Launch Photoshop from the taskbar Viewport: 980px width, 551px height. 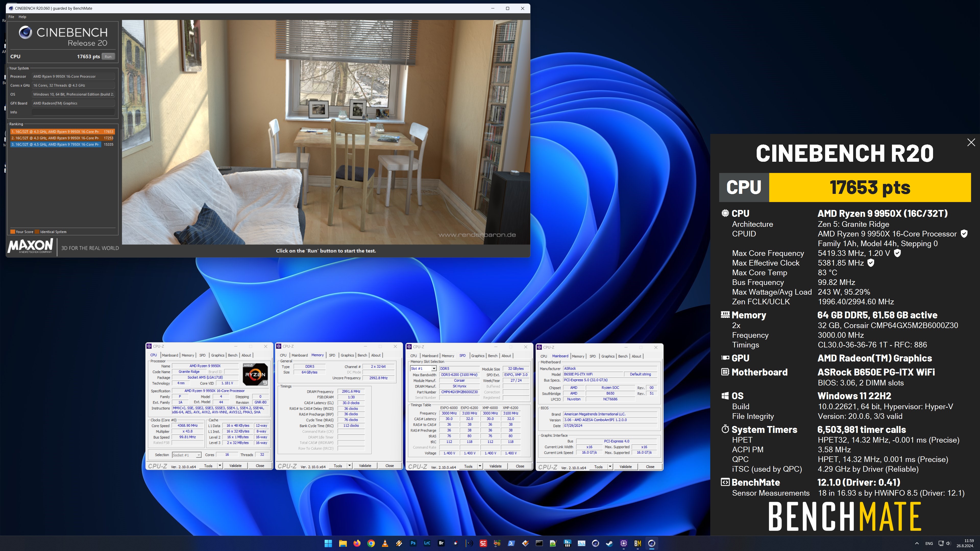pyautogui.click(x=413, y=543)
